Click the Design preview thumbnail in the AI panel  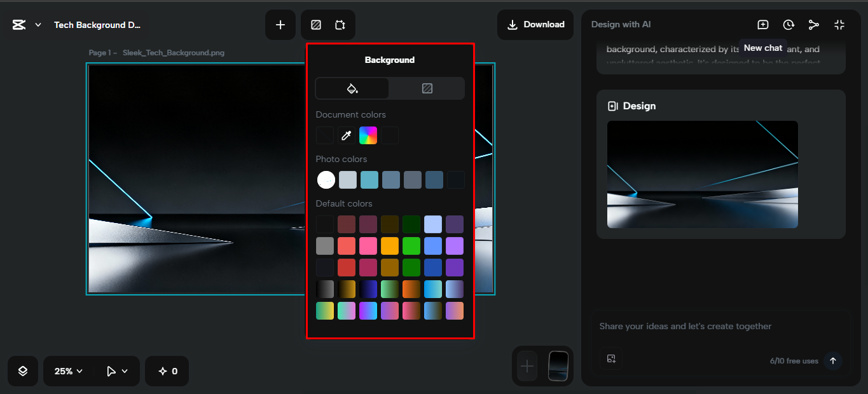[x=702, y=174]
